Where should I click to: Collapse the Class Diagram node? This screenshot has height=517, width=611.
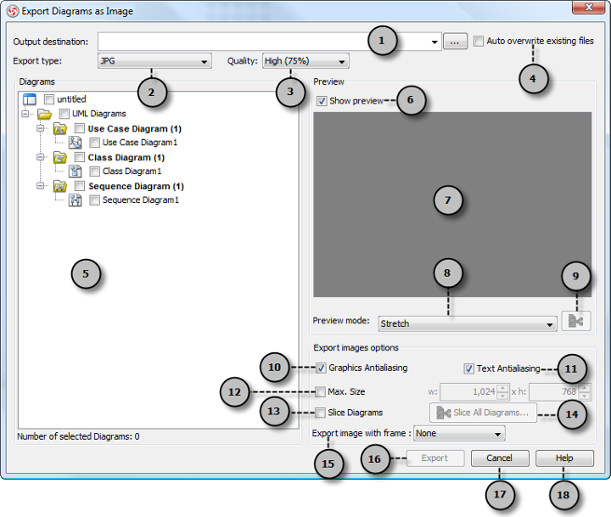pos(40,157)
